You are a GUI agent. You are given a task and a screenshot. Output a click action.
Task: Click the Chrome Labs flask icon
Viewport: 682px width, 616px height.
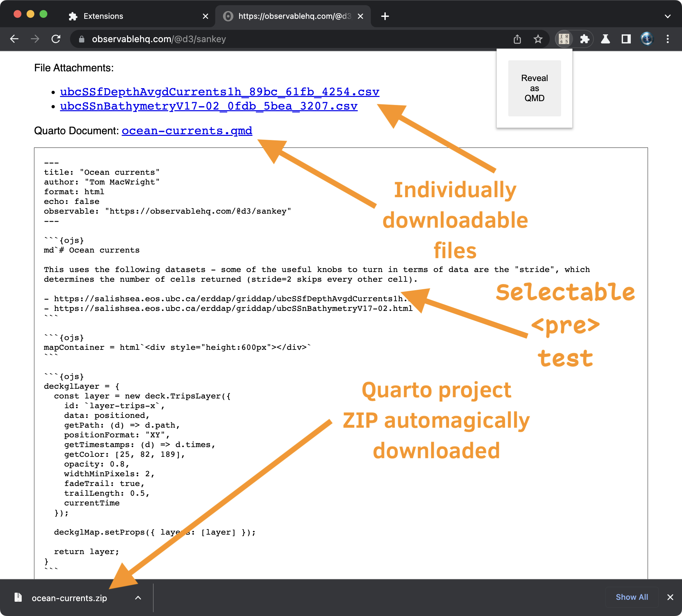click(605, 39)
